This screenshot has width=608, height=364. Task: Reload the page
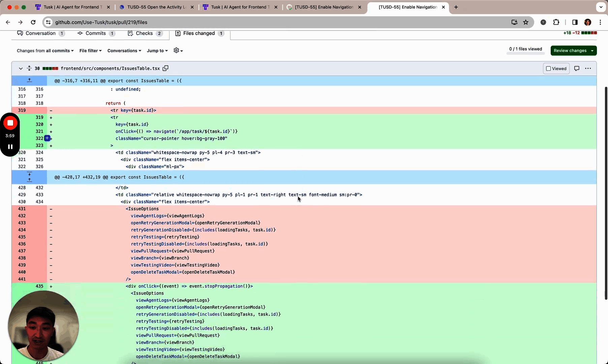(x=33, y=22)
